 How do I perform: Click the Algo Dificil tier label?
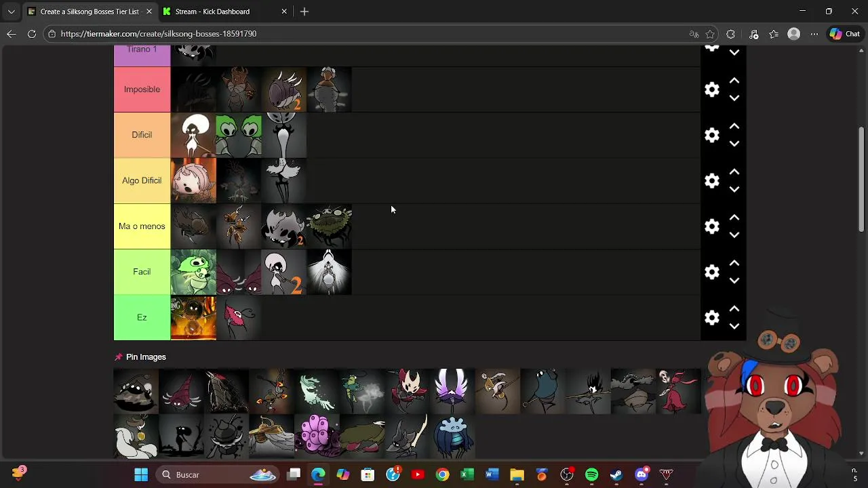click(142, 180)
